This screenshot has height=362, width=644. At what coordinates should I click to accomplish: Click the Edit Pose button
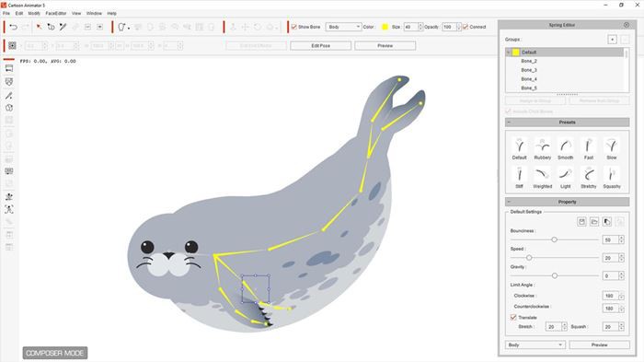pyautogui.click(x=321, y=46)
